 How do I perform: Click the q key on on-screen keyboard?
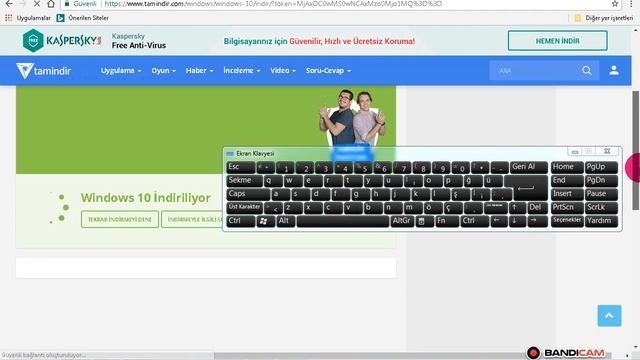273,180
